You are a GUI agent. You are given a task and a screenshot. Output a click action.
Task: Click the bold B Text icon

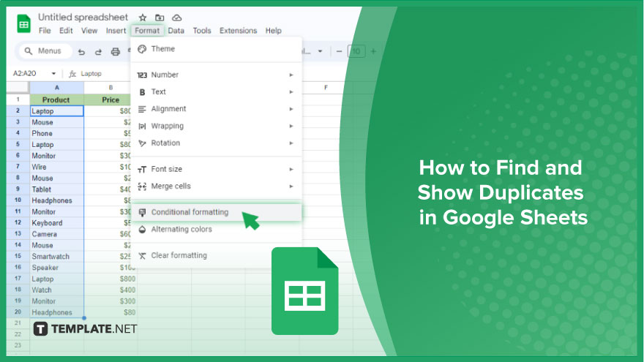tap(142, 92)
